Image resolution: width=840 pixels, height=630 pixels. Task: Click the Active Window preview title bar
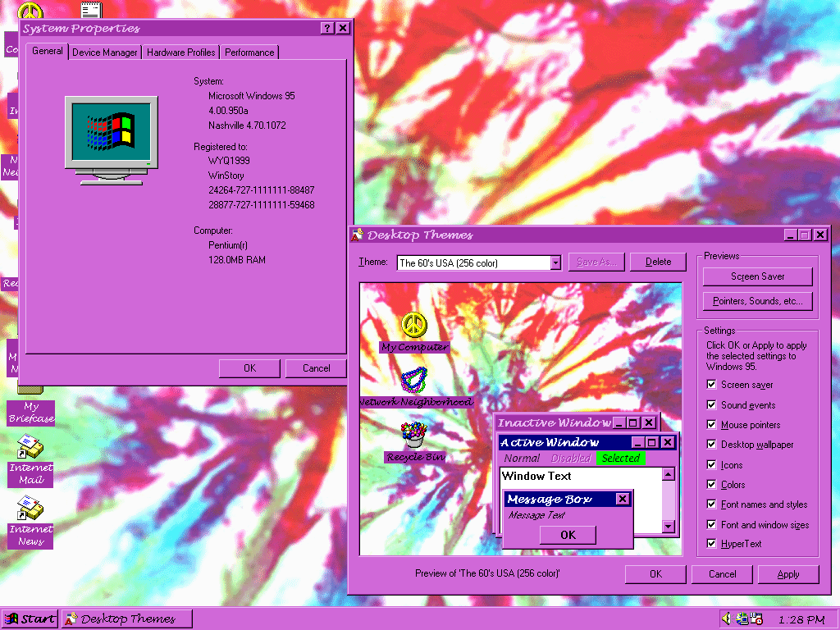click(564, 442)
